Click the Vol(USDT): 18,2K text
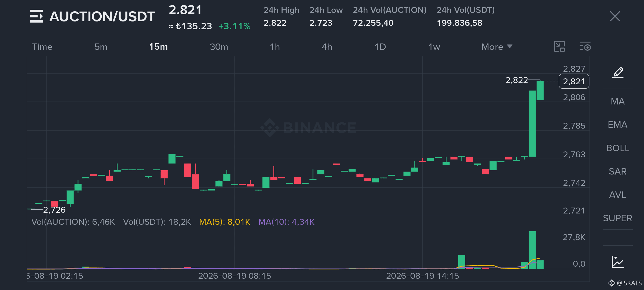644x290 pixels. (157, 222)
